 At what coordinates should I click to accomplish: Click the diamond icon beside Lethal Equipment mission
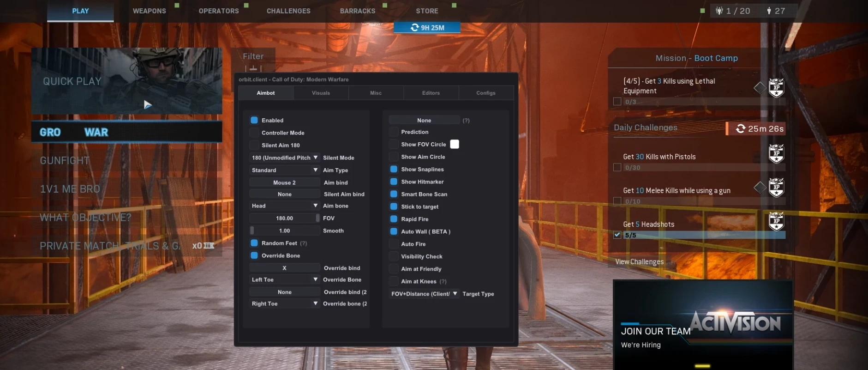click(x=760, y=87)
